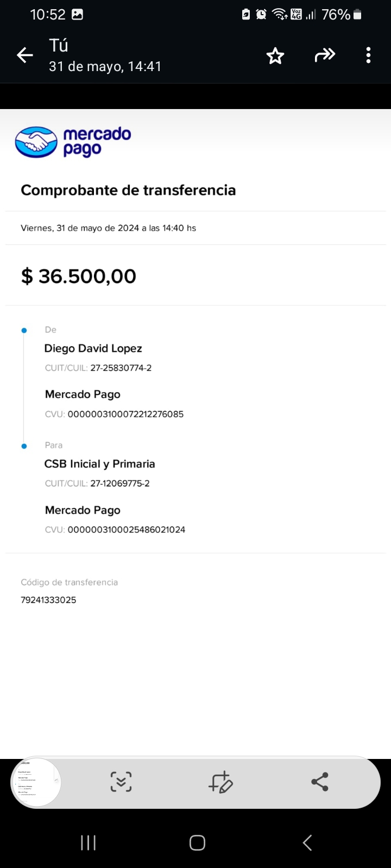This screenshot has height=868, width=391.
Task: Tap the scroll capture icon
Action: [121, 782]
